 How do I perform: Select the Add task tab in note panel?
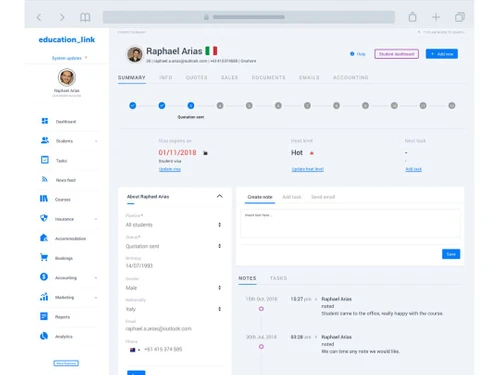tap(292, 197)
